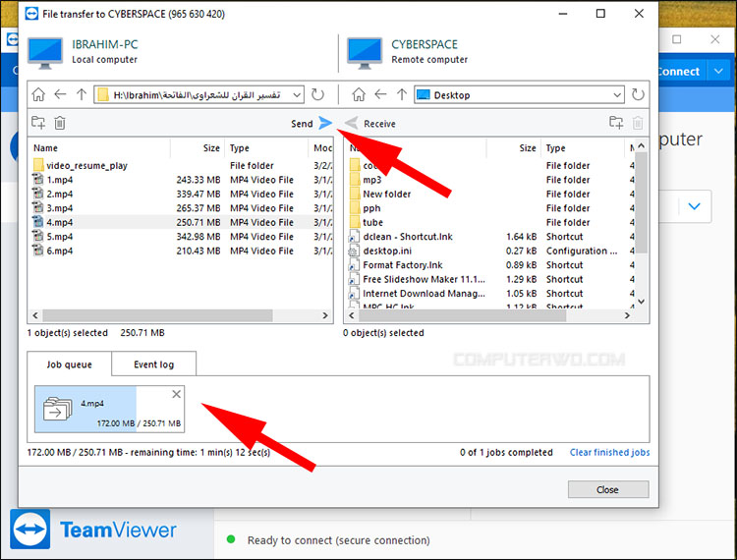737x560 pixels.
Task: Click remote pane horizontal scrollbar
Action: click(462, 315)
